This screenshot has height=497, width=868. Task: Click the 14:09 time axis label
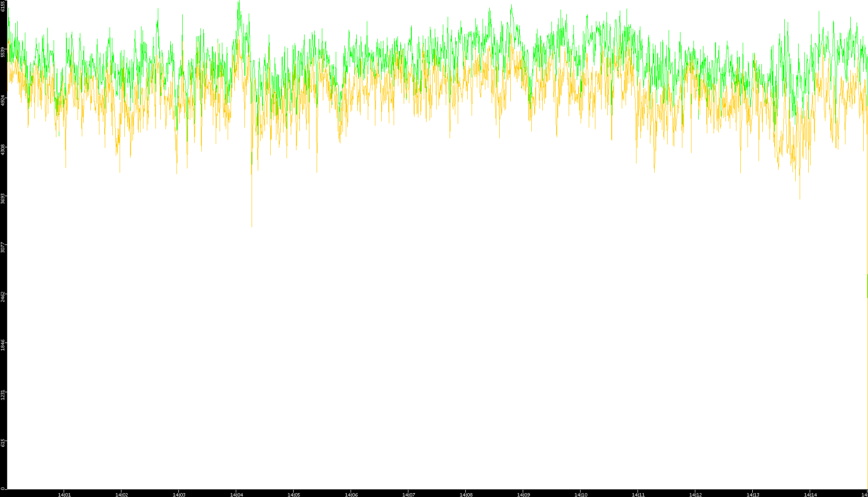pos(523,495)
